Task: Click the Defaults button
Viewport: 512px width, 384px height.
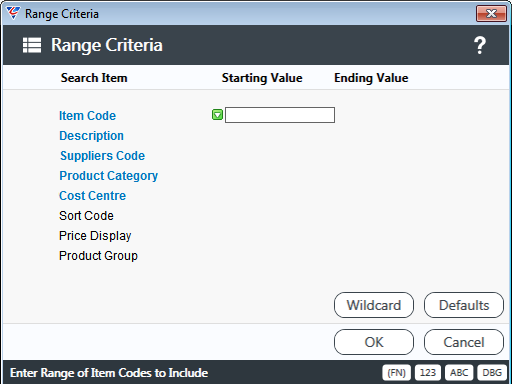Action: (x=464, y=305)
